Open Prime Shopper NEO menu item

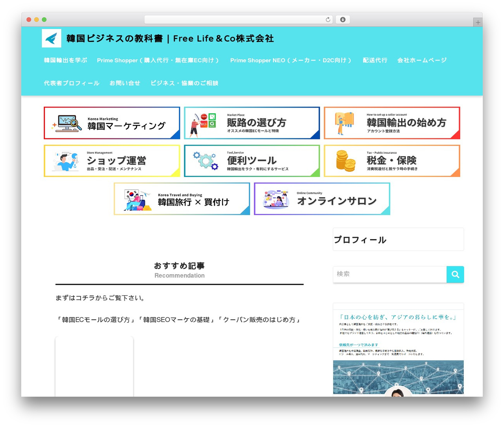point(291,60)
